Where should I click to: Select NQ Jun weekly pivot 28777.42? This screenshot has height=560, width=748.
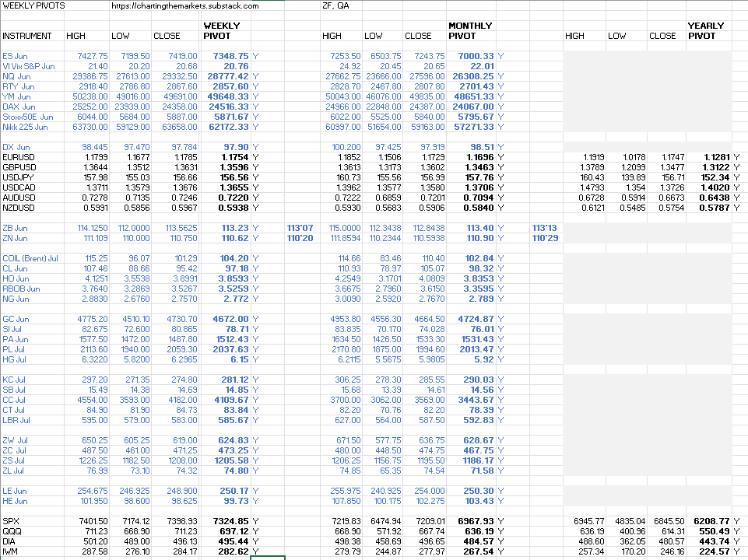coord(228,76)
